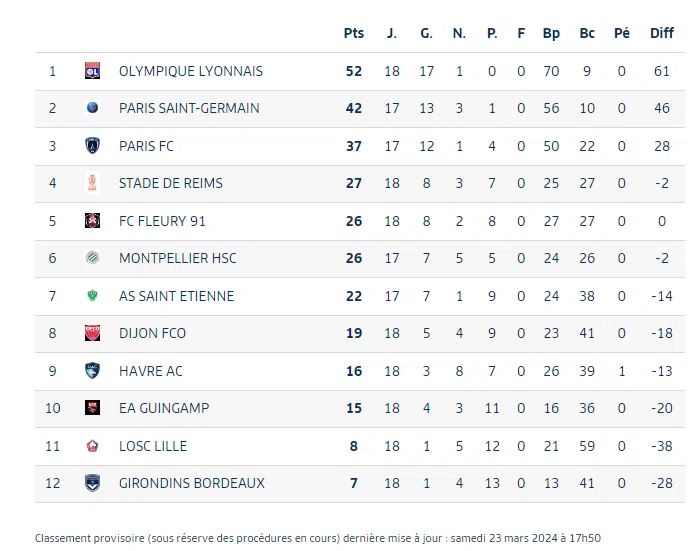
Task: Click the Paris Saint-Germain crest icon
Action: (x=93, y=108)
